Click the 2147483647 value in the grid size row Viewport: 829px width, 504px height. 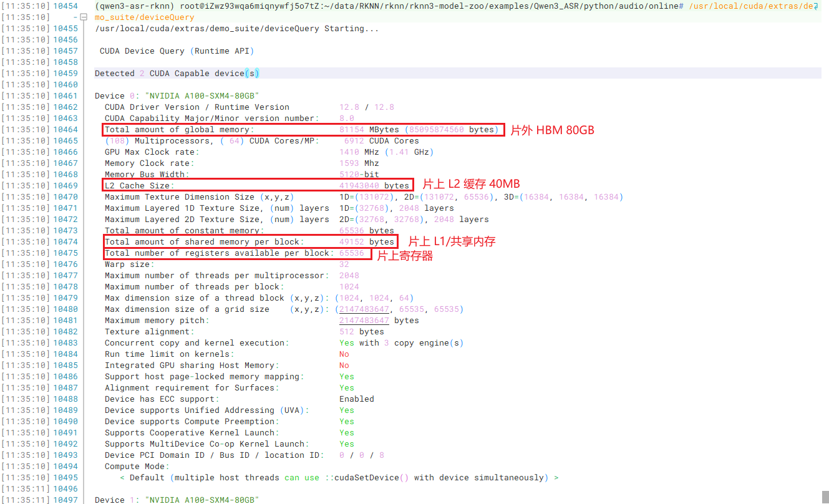(x=364, y=309)
